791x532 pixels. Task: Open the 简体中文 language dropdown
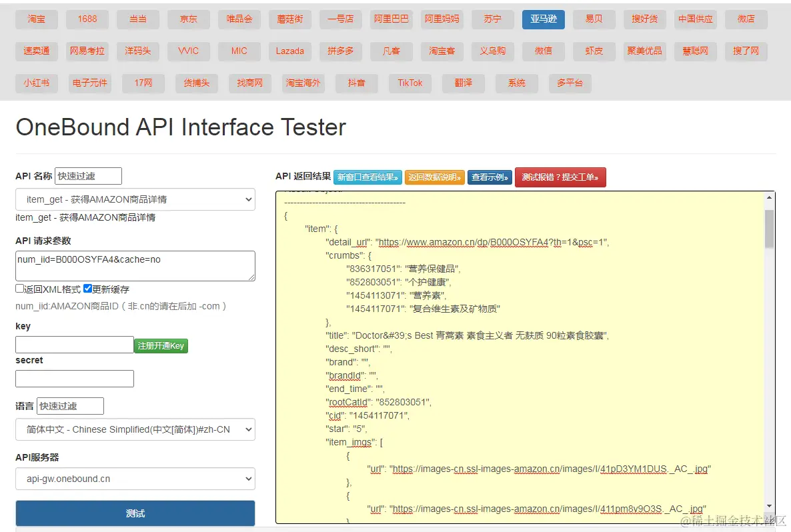(x=135, y=429)
